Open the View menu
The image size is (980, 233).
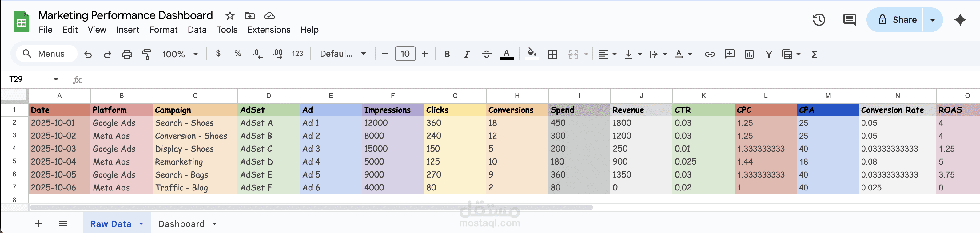tap(97, 30)
